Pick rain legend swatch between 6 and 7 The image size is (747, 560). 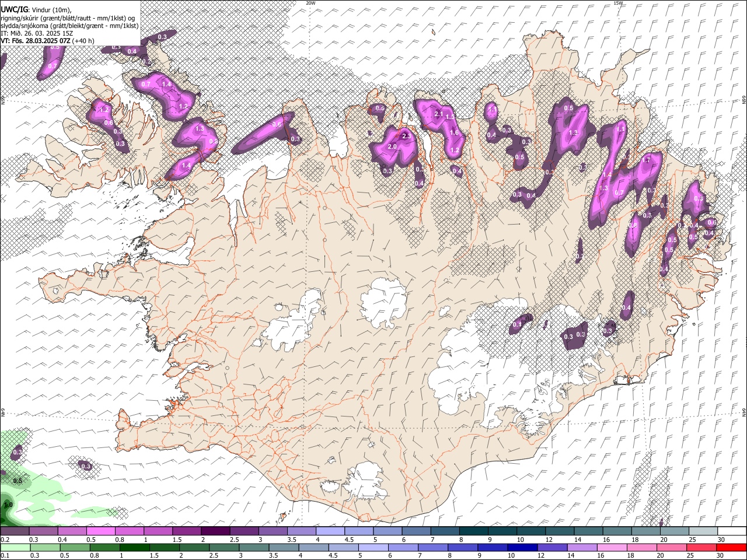click(x=403, y=547)
